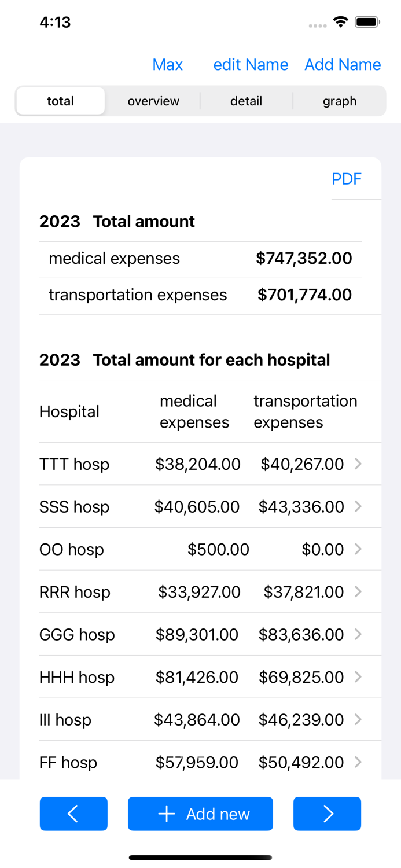Viewport: 401px width, 868px height.
Task: Open details via the TTT hosp chevron
Action: 359,464
